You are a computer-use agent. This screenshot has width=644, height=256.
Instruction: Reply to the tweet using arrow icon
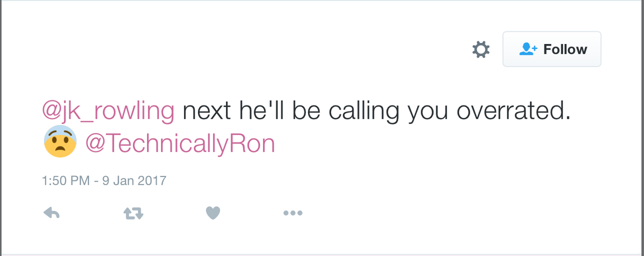pyautogui.click(x=51, y=213)
